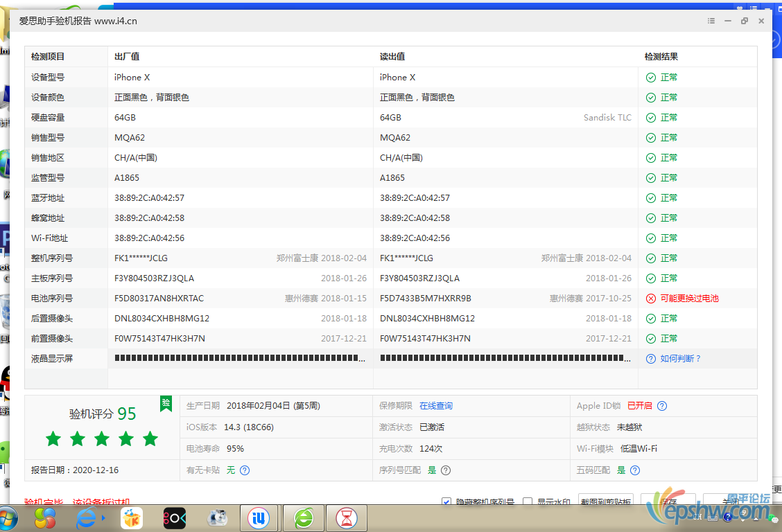Click the 截图到剪贴板 button
Viewport: 782px width, 532px height.
click(x=605, y=500)
